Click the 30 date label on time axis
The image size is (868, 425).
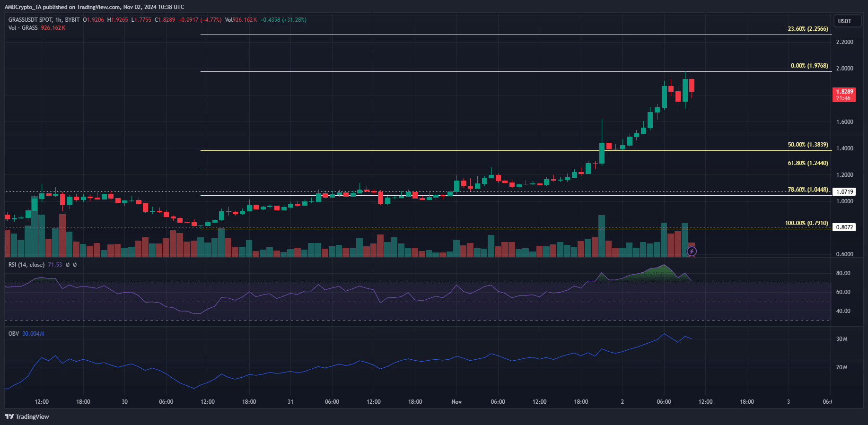coord(125,402)
